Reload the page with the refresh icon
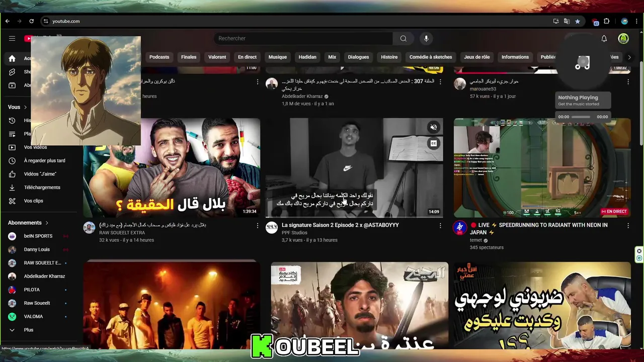Viewport: 644px width, 362px height. pyautogui.click(x=31, y=21)
